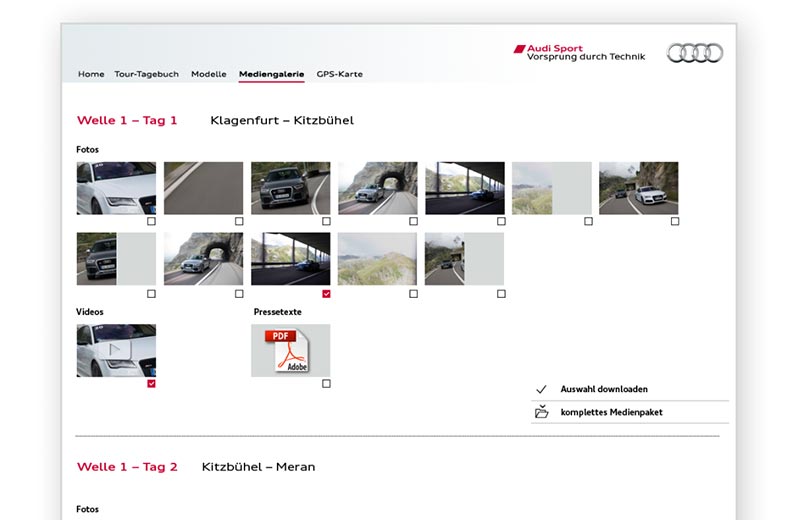Open the tunnel road photo in first row

tap(377, 188)
